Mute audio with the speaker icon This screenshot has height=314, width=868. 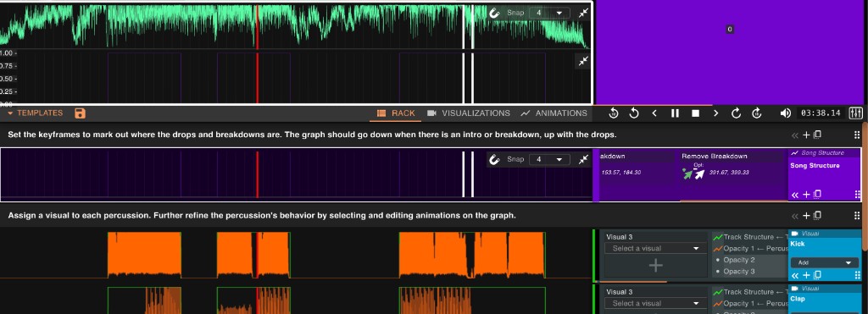point(785,113)
